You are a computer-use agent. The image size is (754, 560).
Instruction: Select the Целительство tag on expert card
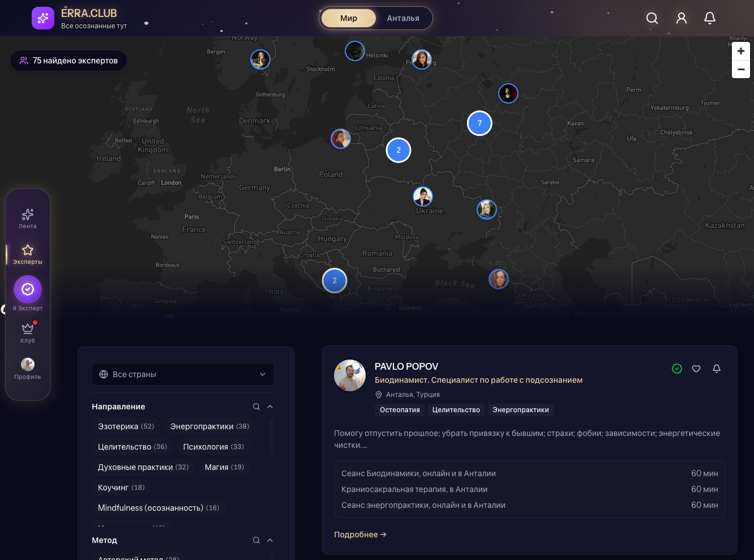(x=456, y=410)
